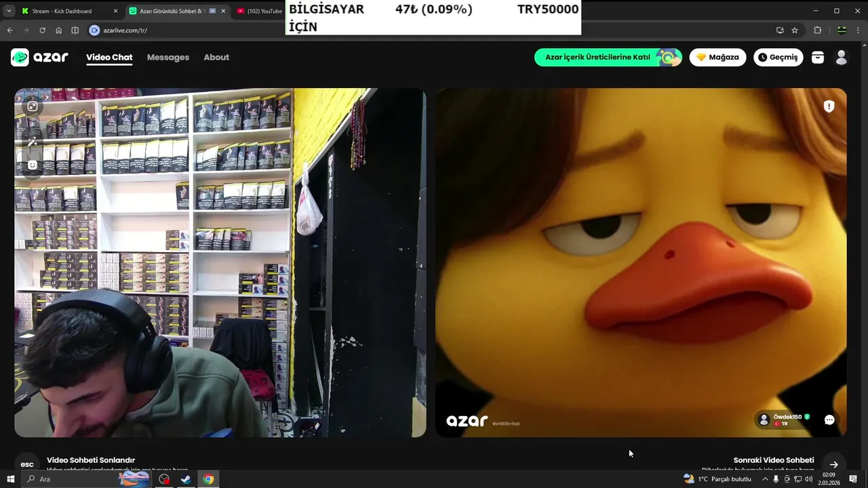Screen dimensions: 868x488
Task: Click the browser back arrow
Action: tap(9, 30)
